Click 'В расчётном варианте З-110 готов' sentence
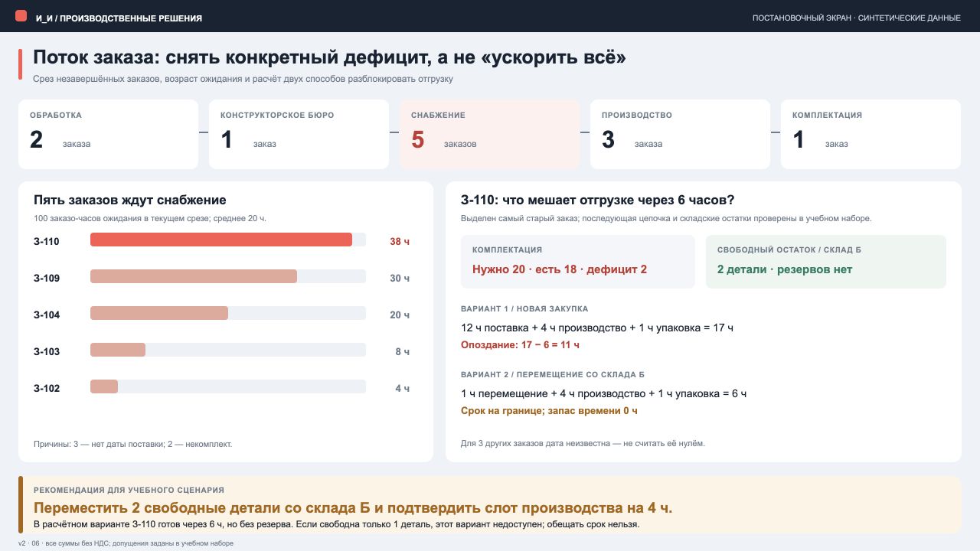This screenshot has width=980, height=551. 336,525
